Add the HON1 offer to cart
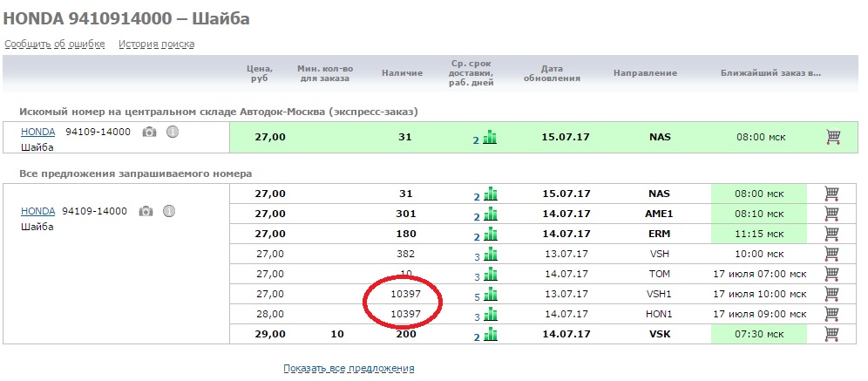This screenshot has height=381, width=868. pyautogui.click(x=831, y=314)
